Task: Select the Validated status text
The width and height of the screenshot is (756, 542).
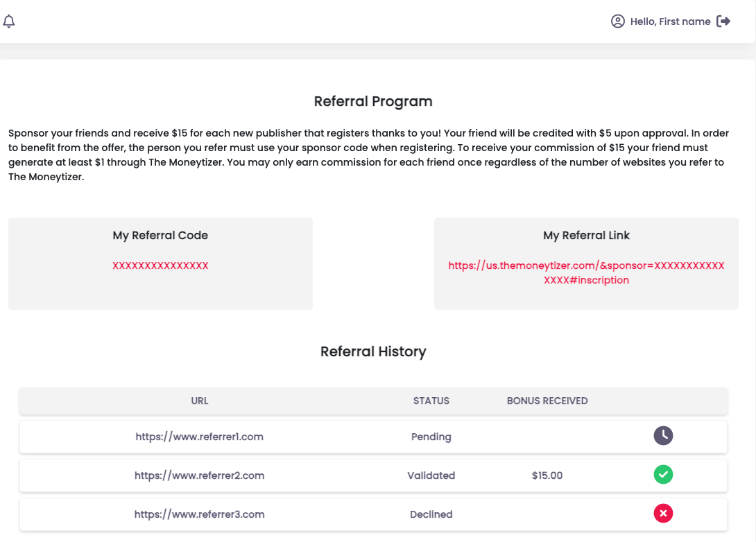Action: click(x=431, y=475)
